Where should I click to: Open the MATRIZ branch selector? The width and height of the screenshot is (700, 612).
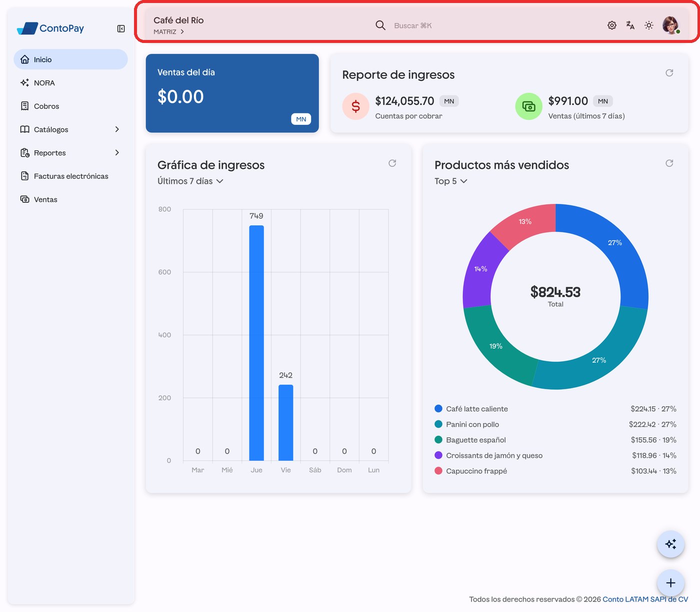pyautogui.click(x=169, y=31)
